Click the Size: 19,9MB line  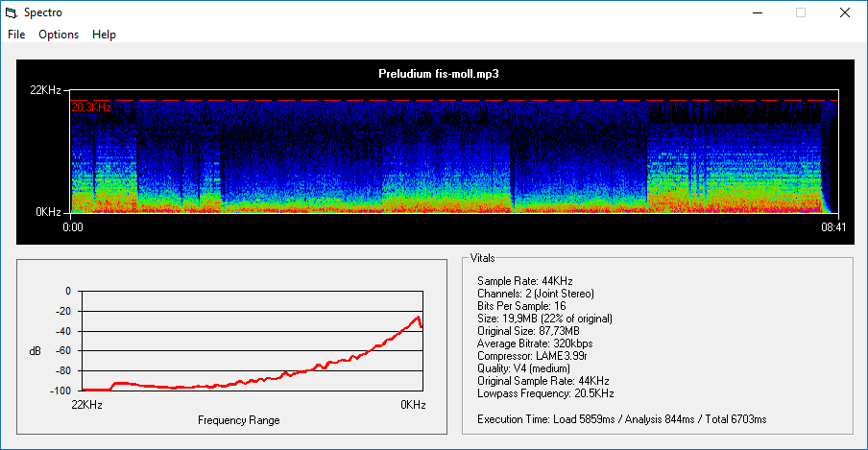[544, 319]
